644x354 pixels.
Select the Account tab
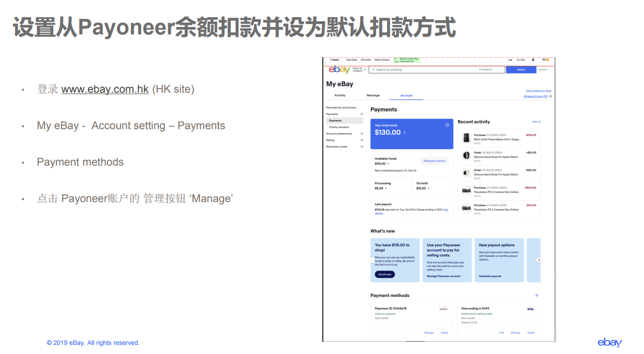tap(406, 95)
